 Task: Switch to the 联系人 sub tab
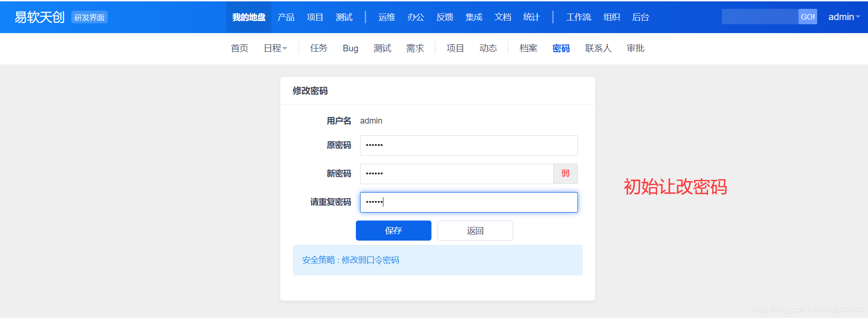point(598,48)
